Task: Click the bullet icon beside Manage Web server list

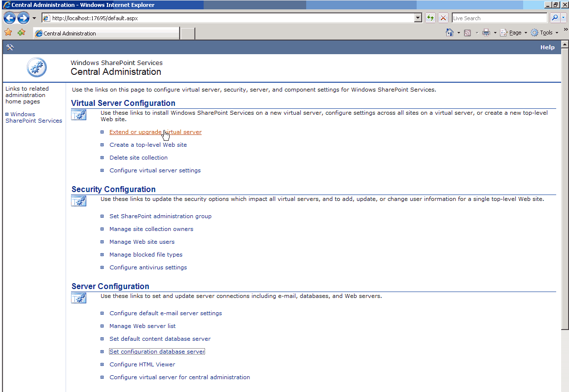Action: tap(102, 326)
